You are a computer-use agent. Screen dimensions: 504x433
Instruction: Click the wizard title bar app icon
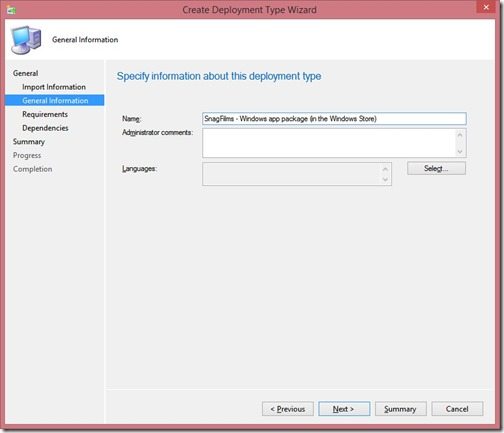coord(11,10)
